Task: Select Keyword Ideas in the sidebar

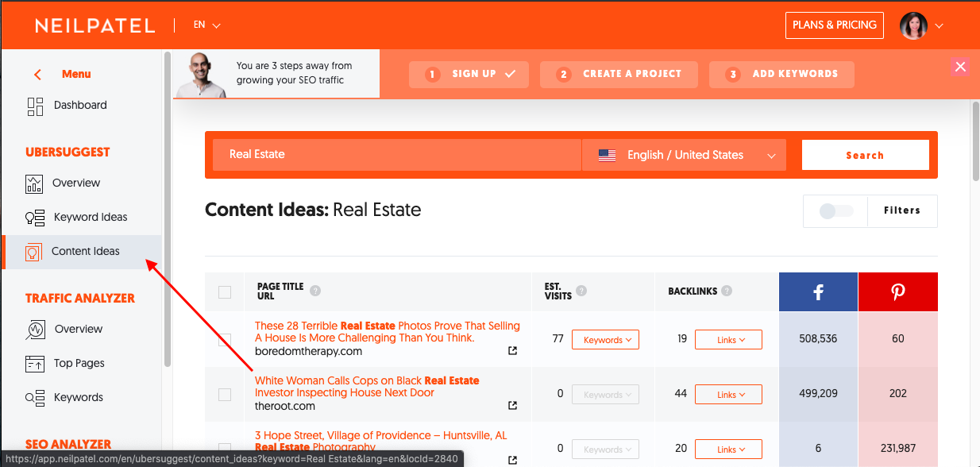Action: (91, 218)
